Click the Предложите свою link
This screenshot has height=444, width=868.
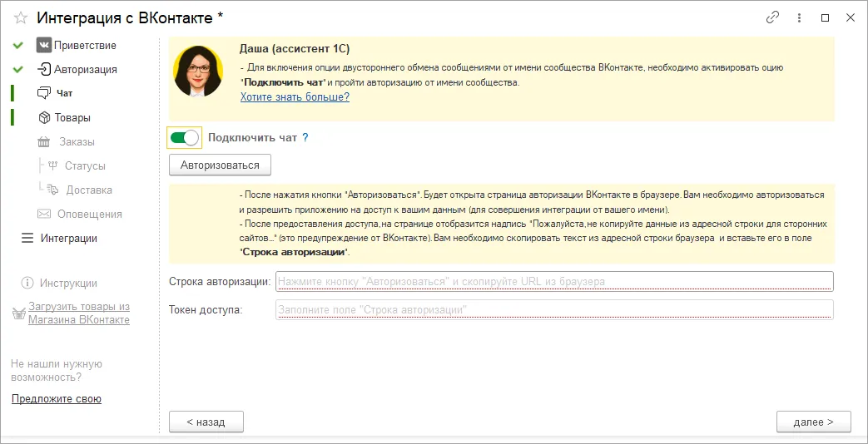(x=57, y=398)
